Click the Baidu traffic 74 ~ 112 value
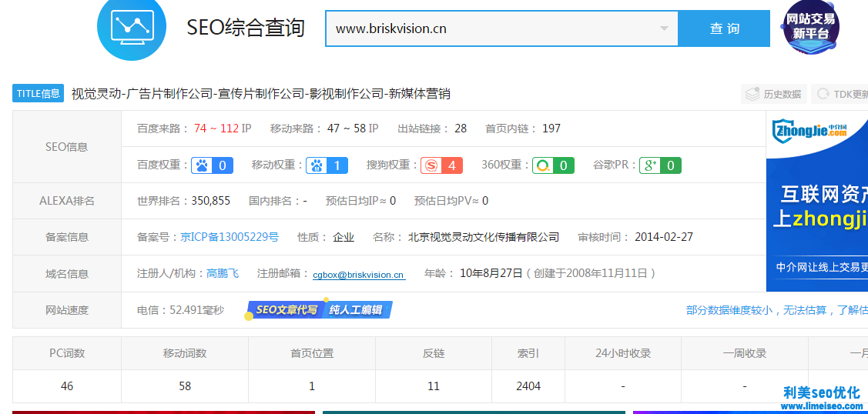Image resolution: width=868 pixels, height=414 pixels. click(x=216, y=129)
